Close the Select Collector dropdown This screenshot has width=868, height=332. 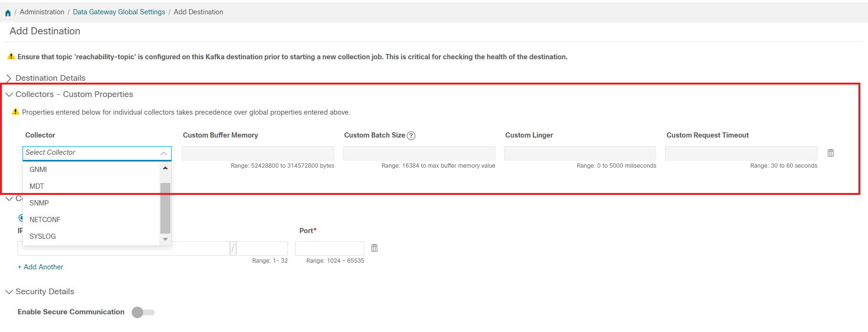[x=163, y=153]
